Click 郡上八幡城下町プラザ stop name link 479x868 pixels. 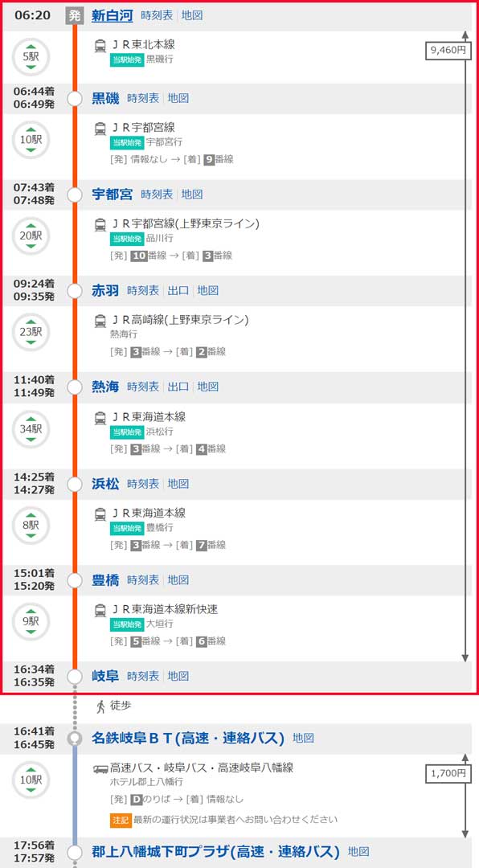[x=215, y=851]
